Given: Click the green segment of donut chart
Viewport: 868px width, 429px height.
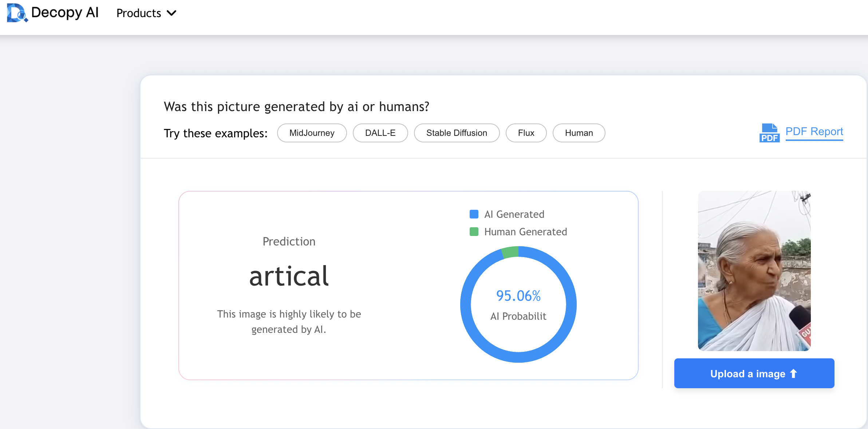Looking at the screenshot, I should [510, 252].
